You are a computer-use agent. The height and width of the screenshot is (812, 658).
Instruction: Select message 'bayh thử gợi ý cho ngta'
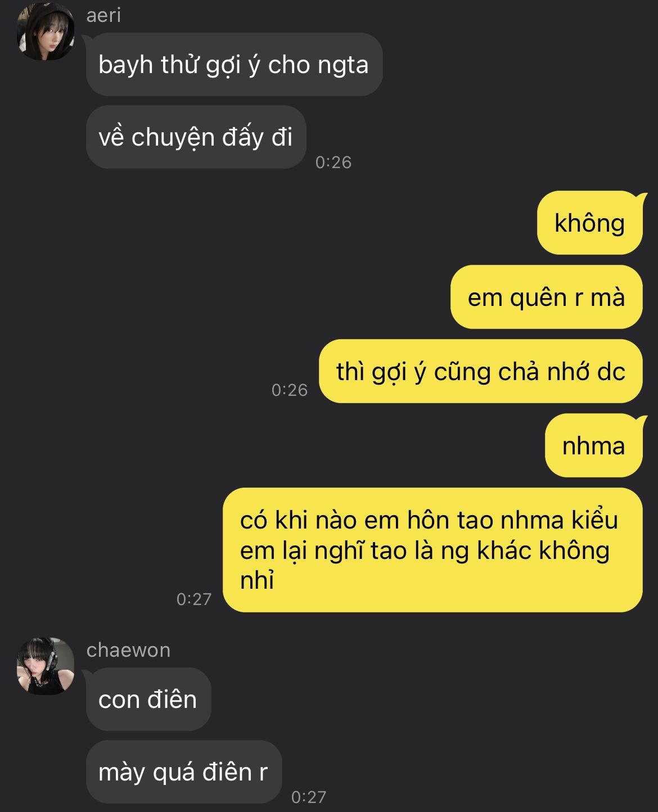click(x=234, y=64)
